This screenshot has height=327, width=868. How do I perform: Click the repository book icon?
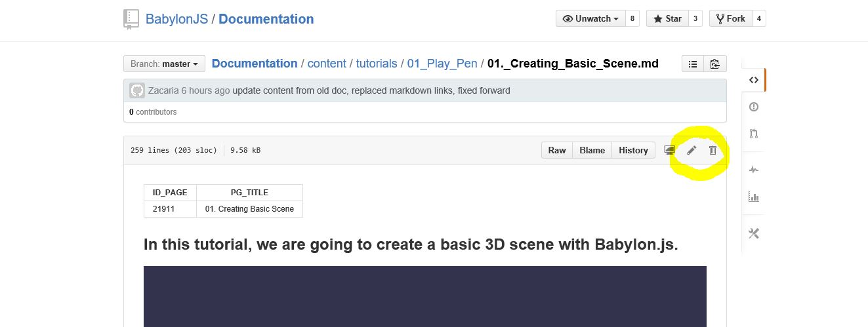point(131,20)
